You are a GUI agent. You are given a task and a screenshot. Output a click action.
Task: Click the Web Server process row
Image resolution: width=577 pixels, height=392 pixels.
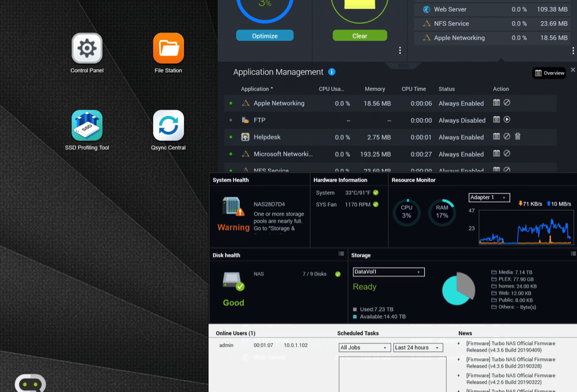(493, 9)
